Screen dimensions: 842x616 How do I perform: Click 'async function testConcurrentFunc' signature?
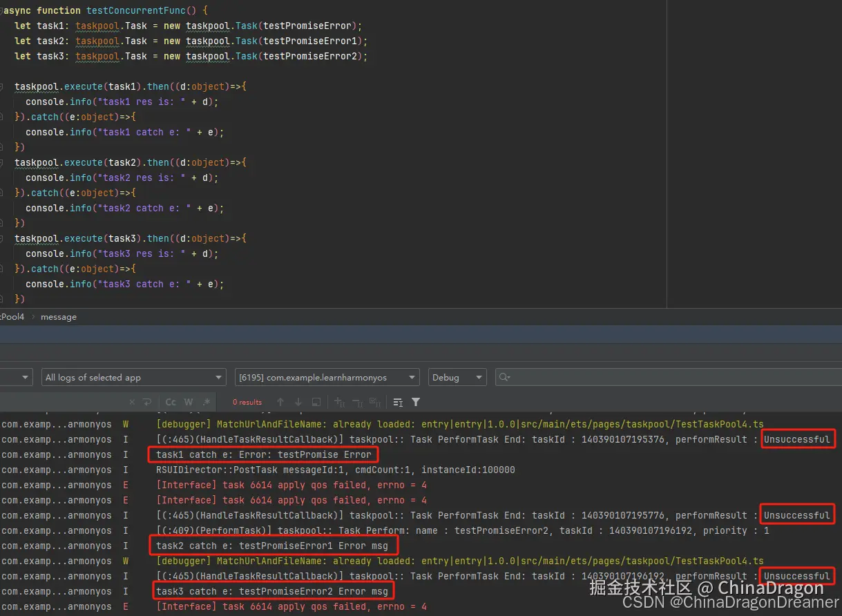106,11
